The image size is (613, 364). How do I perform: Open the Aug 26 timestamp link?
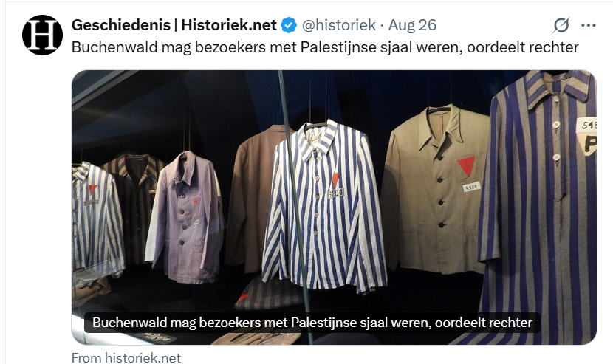[x=412, y=25]
